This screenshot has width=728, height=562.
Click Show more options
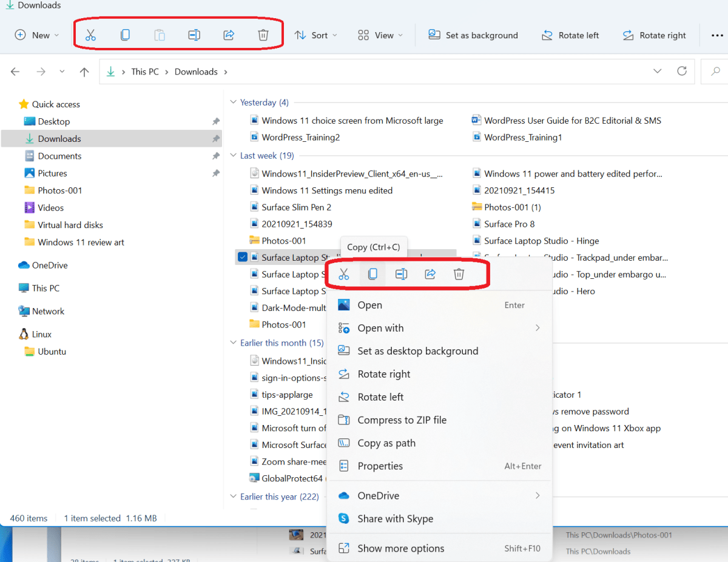point(440,549)
